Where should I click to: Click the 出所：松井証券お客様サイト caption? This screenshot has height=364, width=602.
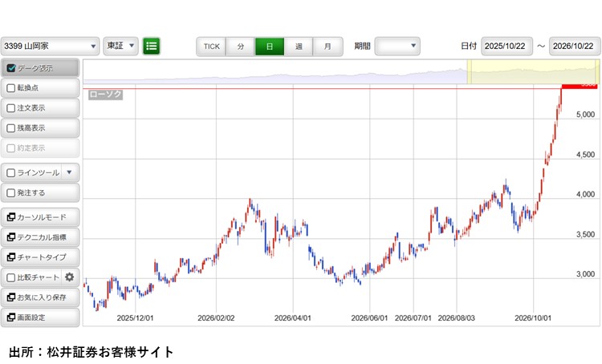point(92,352)
